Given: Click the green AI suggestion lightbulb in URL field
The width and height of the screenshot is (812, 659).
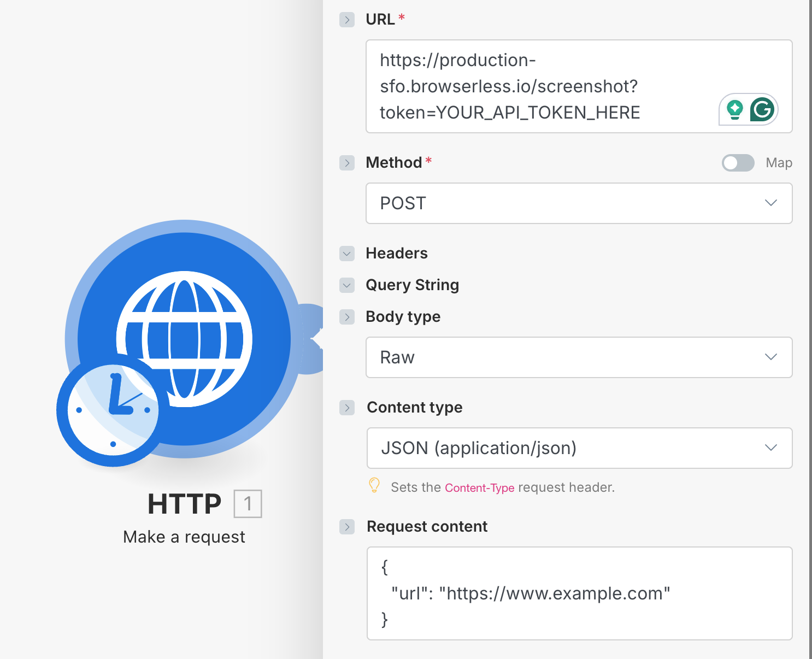Looking at the screenshot, I should pos(735,109).
